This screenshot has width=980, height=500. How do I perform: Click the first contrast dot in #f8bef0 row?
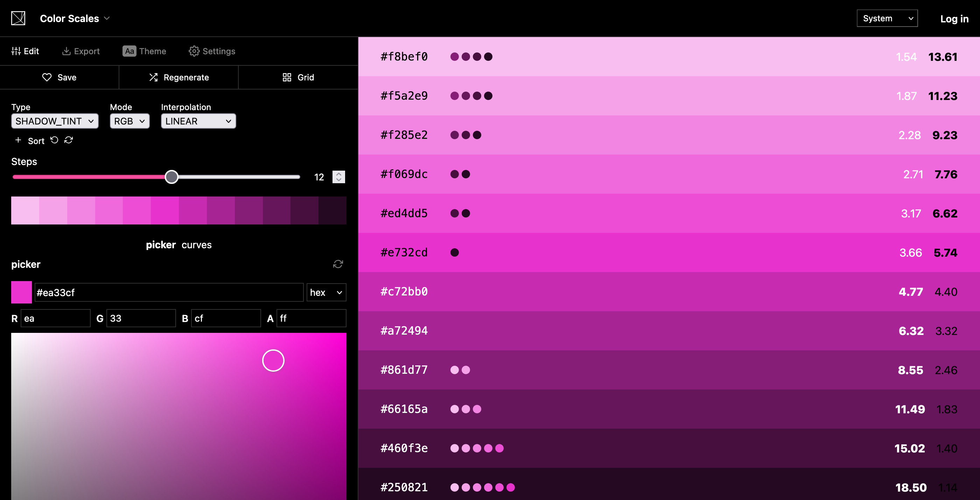tap(454, 57)
